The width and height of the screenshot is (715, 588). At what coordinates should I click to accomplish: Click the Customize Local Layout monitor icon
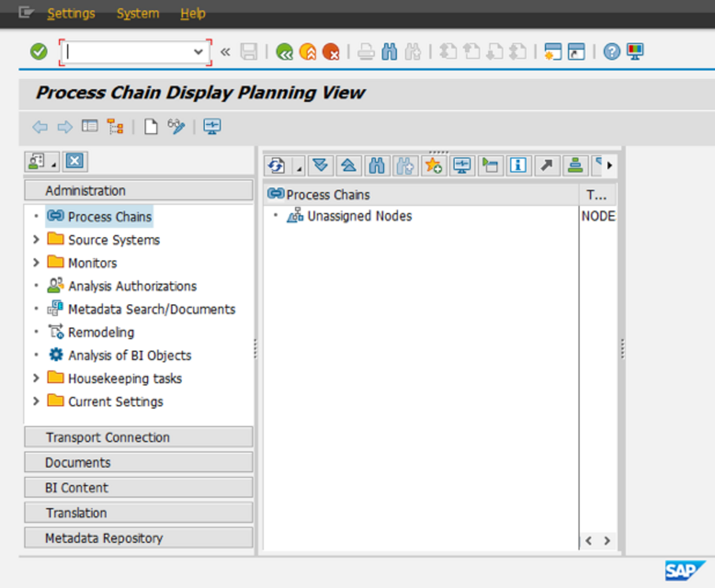[x=635, y=51]
